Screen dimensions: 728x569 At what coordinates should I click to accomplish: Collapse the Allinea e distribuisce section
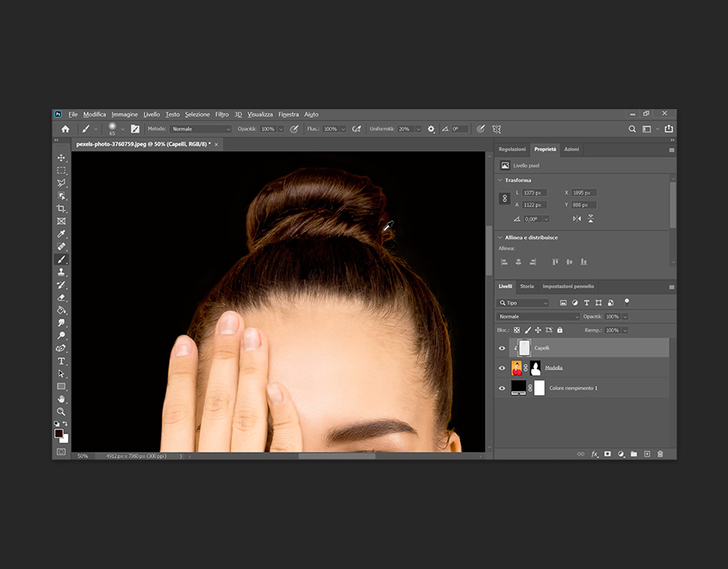tap(500, 238)
